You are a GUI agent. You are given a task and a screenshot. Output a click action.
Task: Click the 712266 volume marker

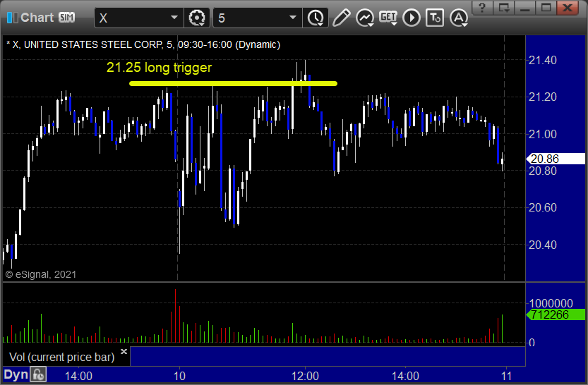(x=556, y=314)
